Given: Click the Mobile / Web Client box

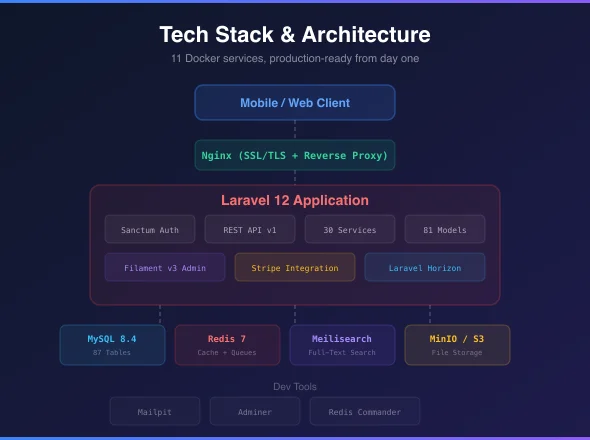Looking at the screenshot, I should (295, 102).
